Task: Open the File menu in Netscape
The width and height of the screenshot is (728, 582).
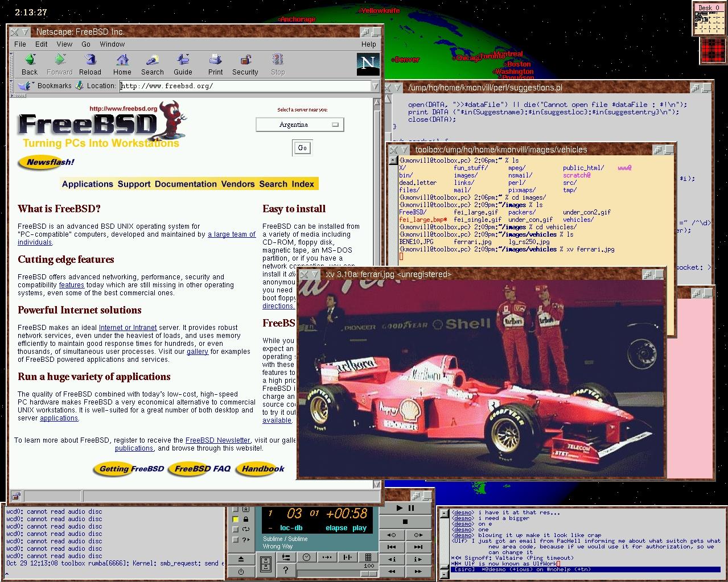Action: click(20, 44)
